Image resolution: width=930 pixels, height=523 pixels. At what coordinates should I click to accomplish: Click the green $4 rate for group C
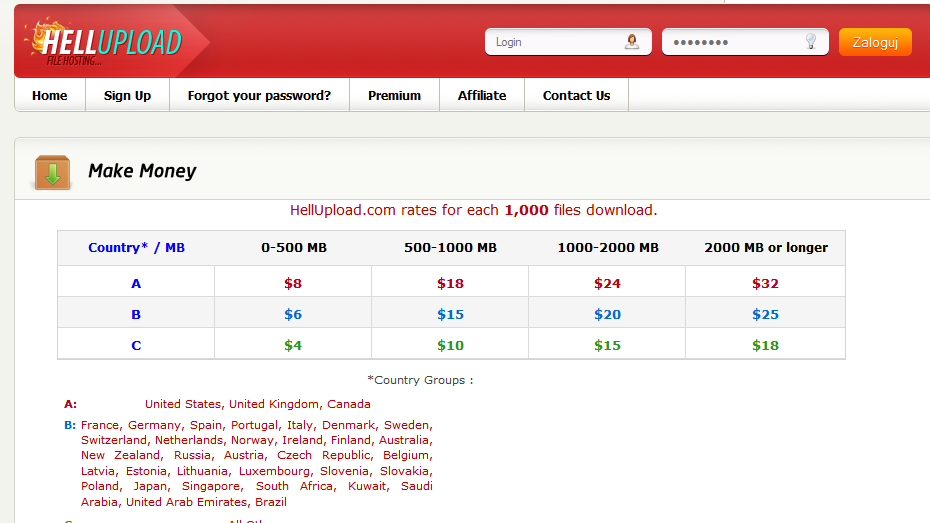293,345
